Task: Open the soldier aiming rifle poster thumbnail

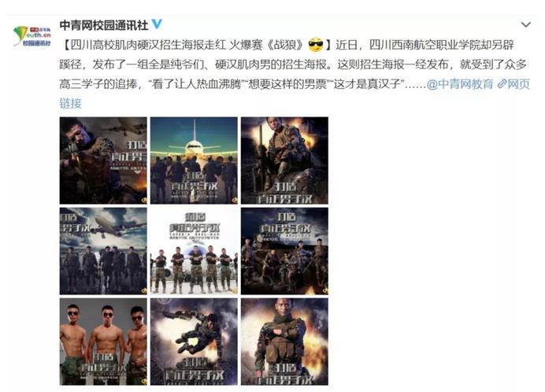Action: point(103,161)
